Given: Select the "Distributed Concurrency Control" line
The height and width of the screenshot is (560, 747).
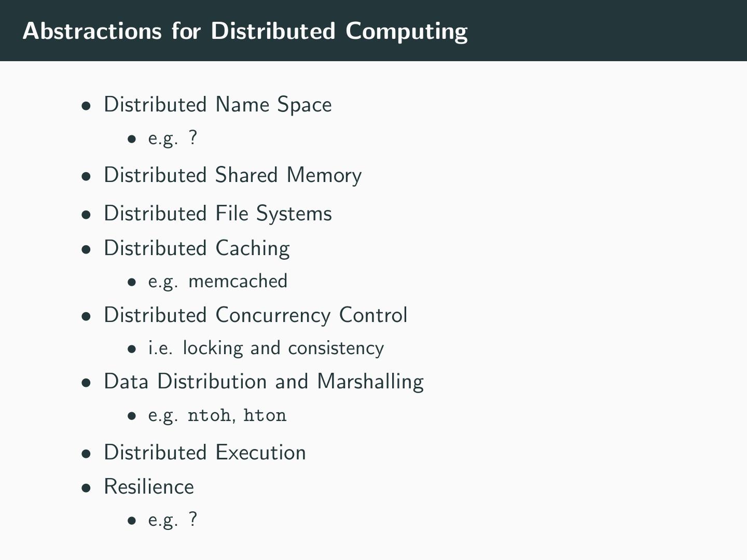Looking at the screenshot, I should coord(255,315).
